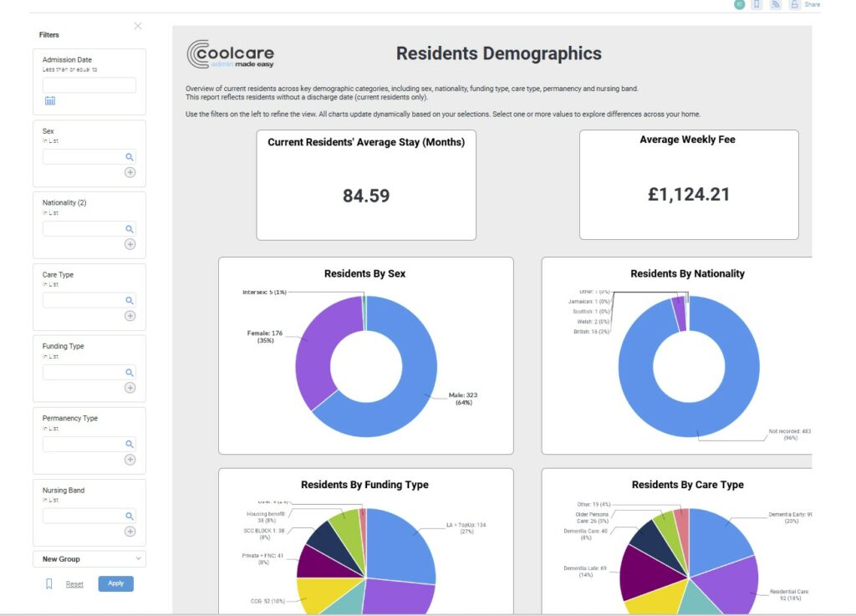This screenshot has width=856, height=616.
Task: Select the 'Residents By Care Type' title
Action: click(x=687, y=485)
